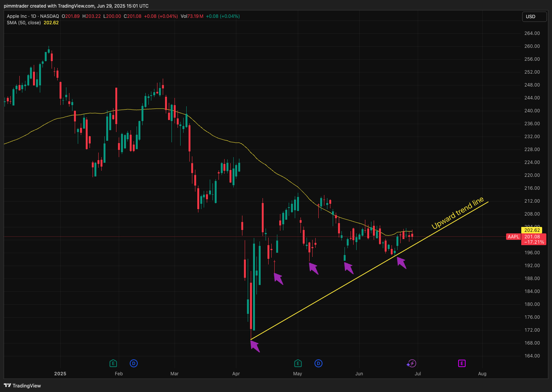The width and height of the screenshot is (552, 392).
Task: Click the high value H203.22
Action: point(91,16)
